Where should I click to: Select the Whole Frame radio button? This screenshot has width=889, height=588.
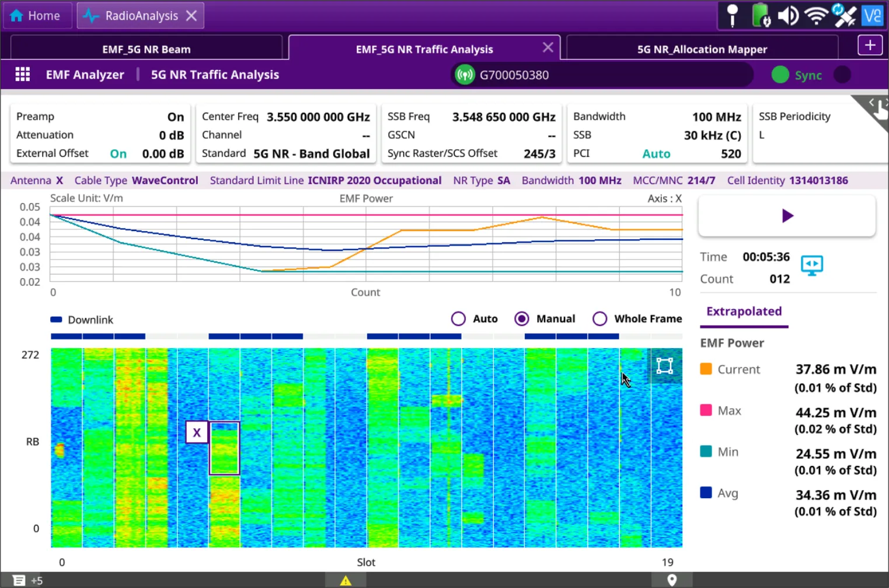pyautogui.click(x=599, y=318)
